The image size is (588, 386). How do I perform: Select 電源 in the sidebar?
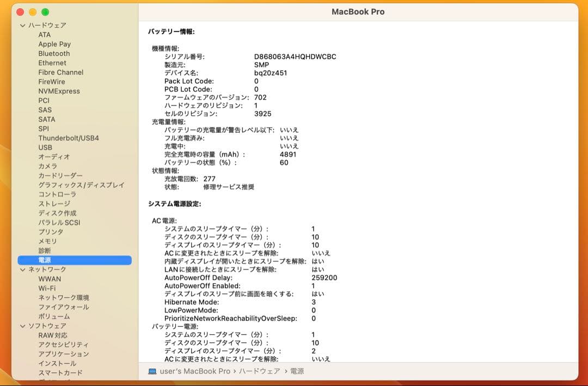[45, 260]
